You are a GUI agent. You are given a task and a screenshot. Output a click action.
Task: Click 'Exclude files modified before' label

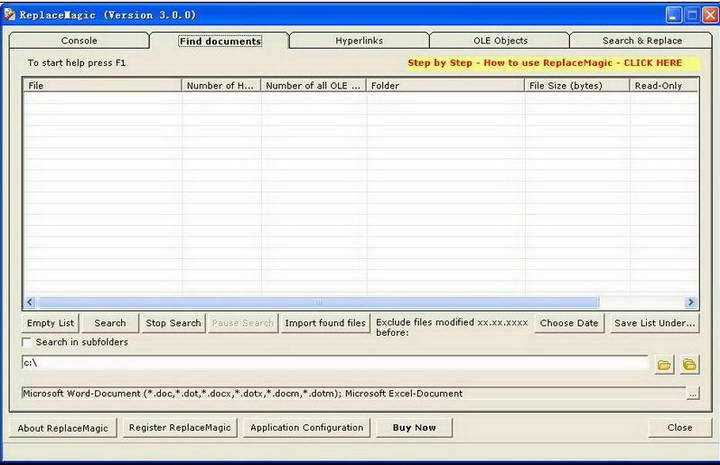click(x=452, y=327)
